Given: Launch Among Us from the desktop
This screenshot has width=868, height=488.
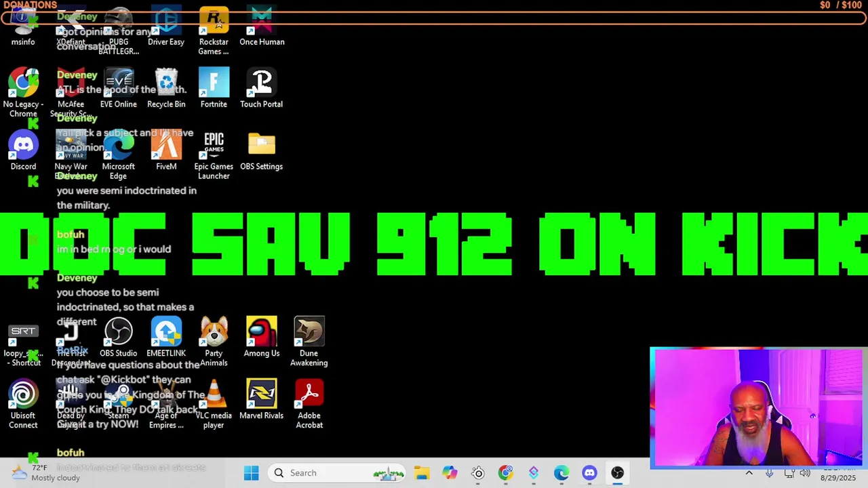Looking at the screenshot, I should coord(262,338).
